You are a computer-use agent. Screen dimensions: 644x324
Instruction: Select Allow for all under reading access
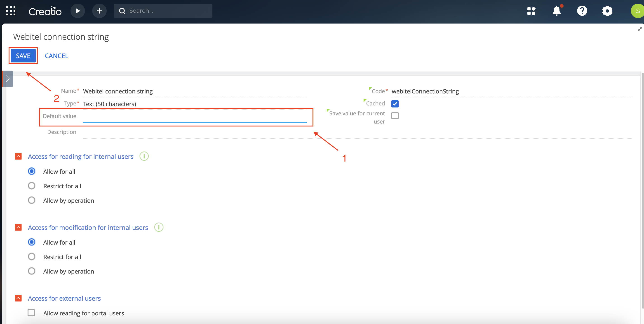click(31, 171)
